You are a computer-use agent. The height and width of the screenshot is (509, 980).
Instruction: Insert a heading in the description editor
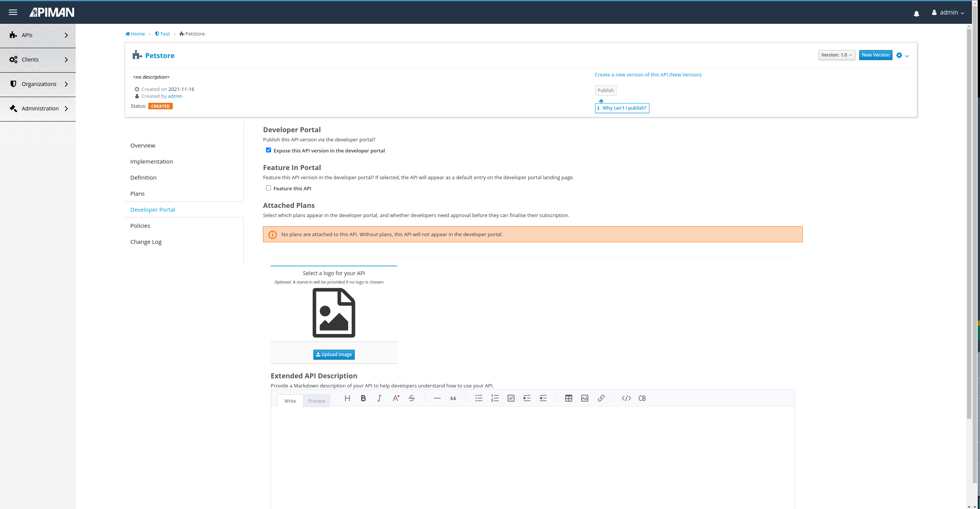click(x=347, y=398)
